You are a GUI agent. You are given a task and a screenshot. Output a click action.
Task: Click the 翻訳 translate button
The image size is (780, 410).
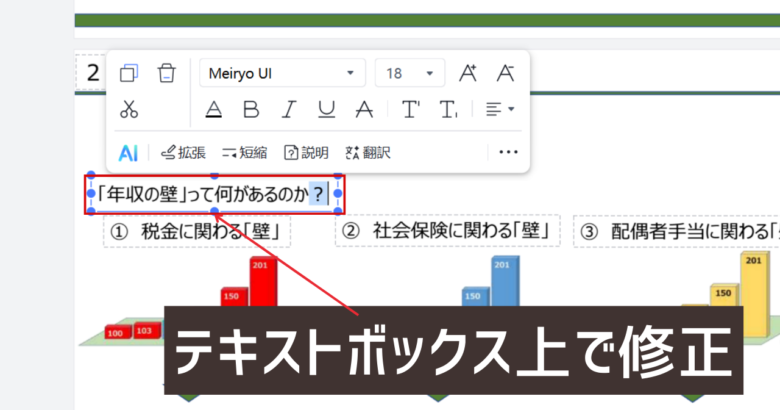point(367,153)
